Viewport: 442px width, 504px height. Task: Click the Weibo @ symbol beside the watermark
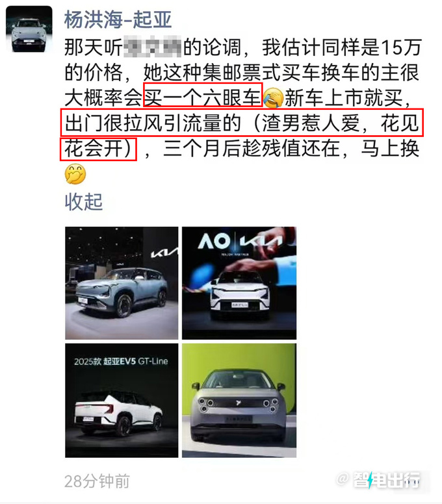point(343,479)
